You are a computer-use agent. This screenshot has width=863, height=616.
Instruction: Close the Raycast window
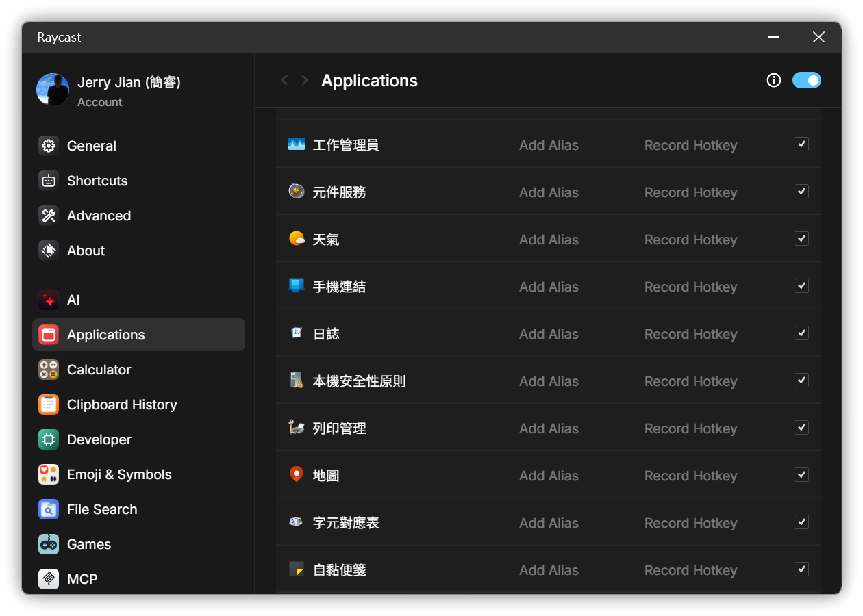[x=818, y=37]
